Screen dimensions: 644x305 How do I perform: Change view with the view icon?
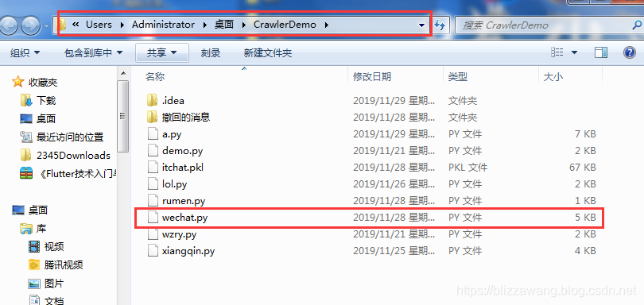(557, 52)
